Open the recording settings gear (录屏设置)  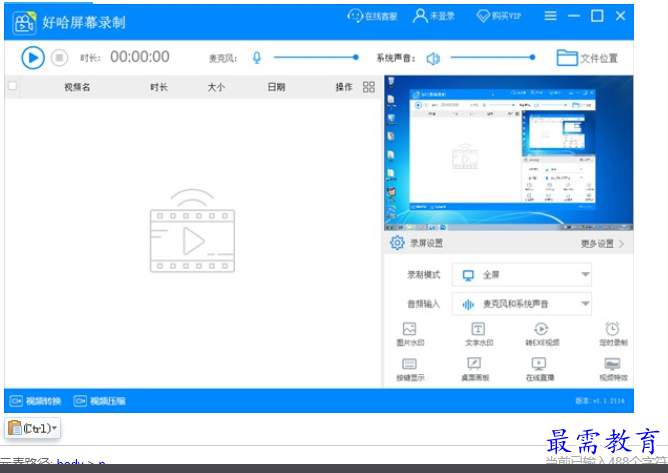tap(397, 243)
